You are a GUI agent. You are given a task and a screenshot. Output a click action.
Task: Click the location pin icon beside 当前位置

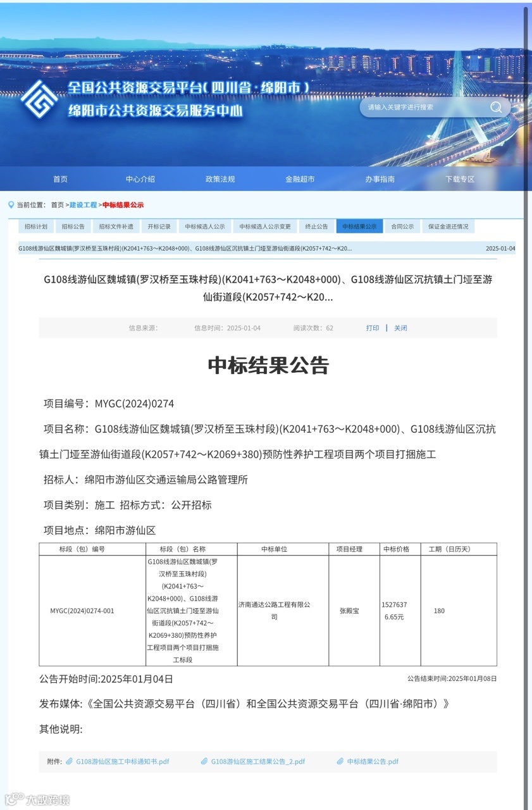click(x=11, y=204)
